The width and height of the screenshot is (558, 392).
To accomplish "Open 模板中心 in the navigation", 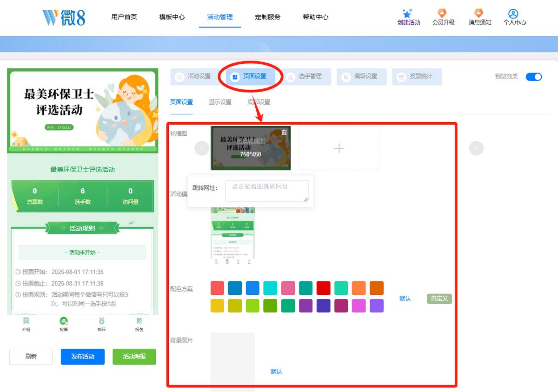I will click(x=172, y=17).
